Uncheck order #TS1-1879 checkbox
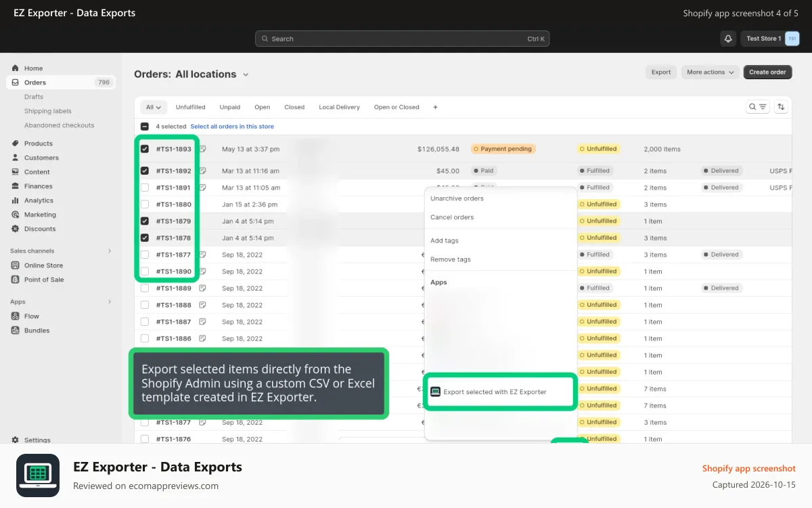812x508 pixels. pyautogui.click(x=145, y=221)
